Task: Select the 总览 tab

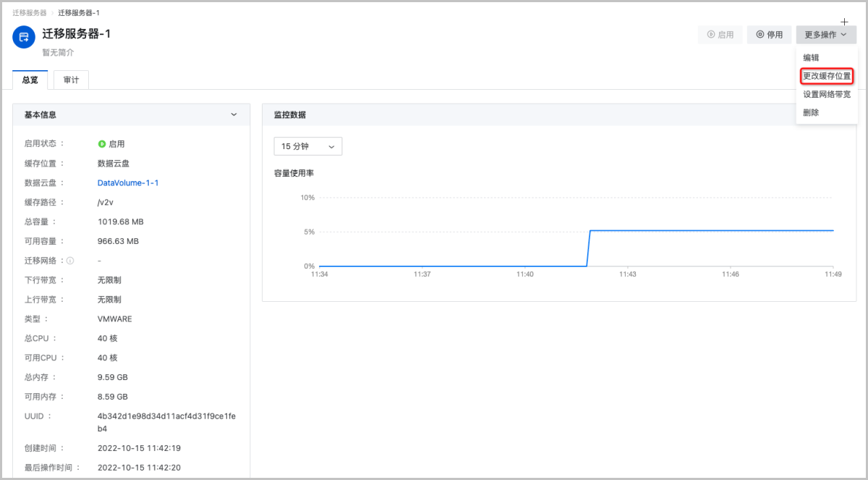Action: click(x=30, y=80)
